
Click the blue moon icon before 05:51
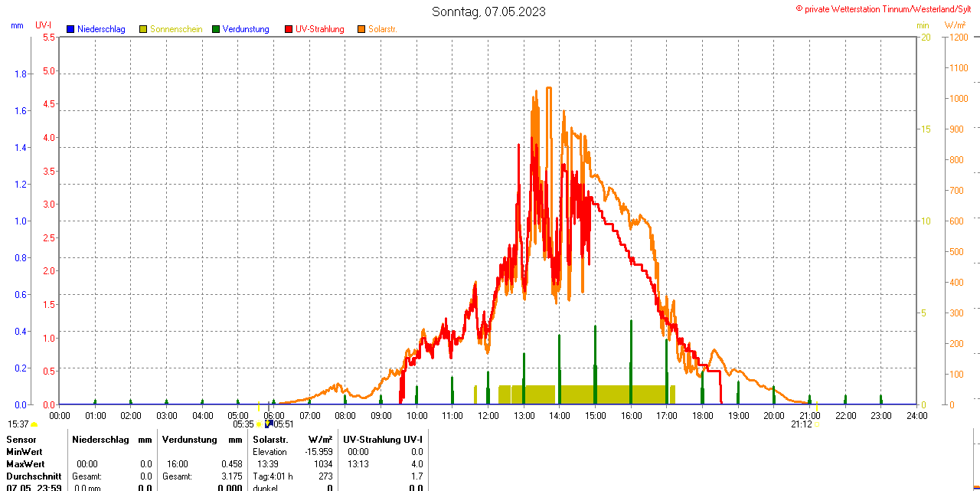[269, 424]
